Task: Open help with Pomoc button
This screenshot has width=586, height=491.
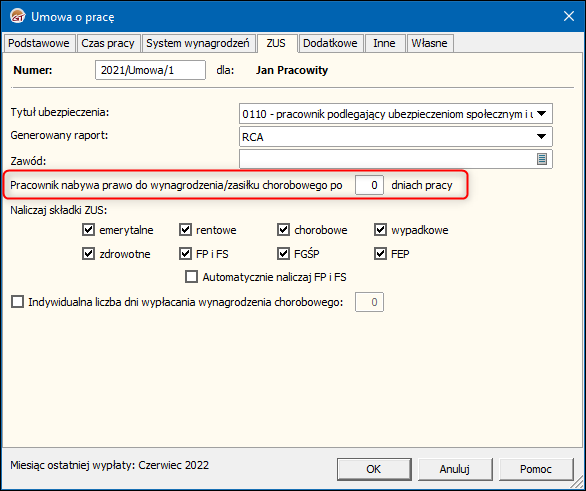Action: click(536, 469)
